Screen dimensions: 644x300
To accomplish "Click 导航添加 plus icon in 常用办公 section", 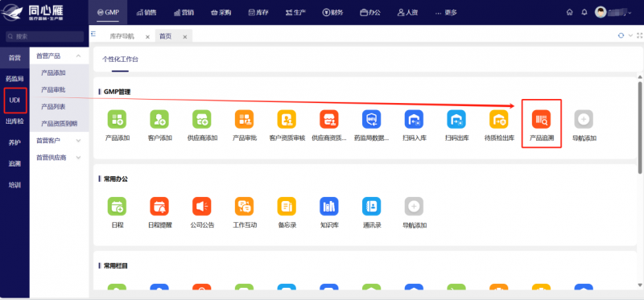I will click(414, 207).
